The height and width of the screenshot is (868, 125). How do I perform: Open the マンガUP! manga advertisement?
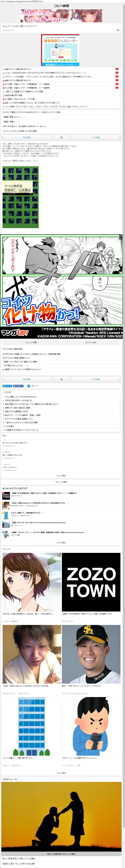pyautogui.click(x=62, y=286)
